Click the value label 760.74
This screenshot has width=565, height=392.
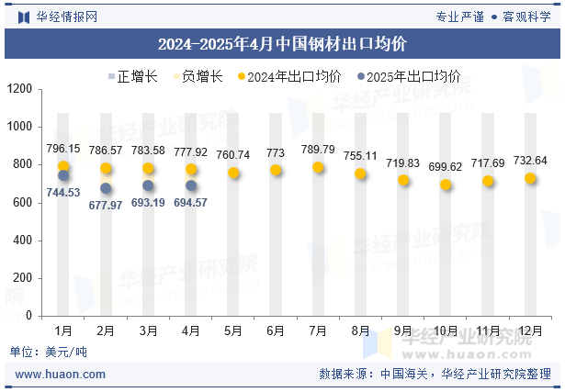click(233, 155)
